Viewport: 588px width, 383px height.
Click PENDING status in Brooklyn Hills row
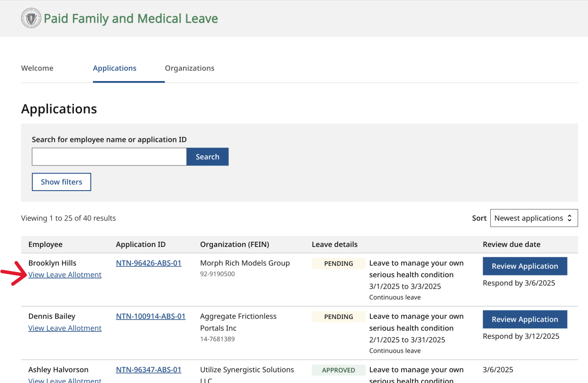339,264
